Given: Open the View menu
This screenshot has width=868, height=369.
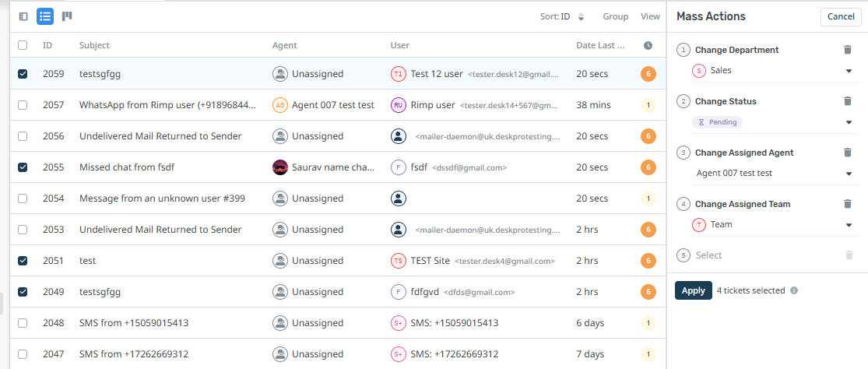Looking at the screenshot, I should [x=650, y=16].
